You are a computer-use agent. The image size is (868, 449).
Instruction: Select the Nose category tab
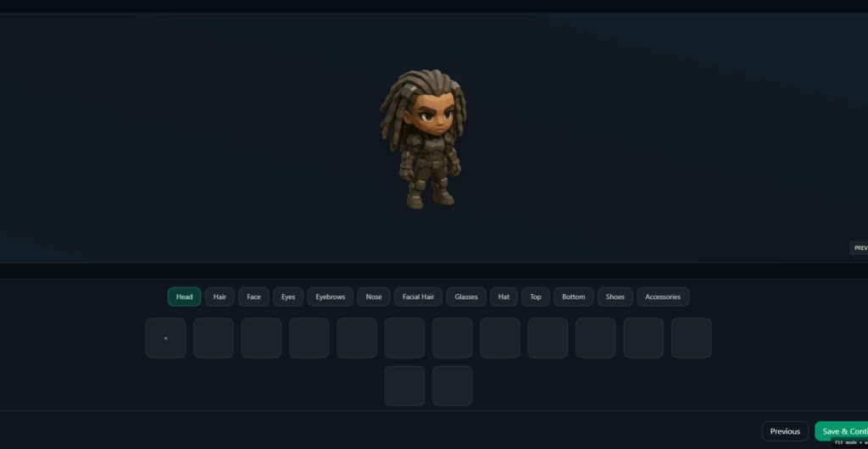pos(374,297)
